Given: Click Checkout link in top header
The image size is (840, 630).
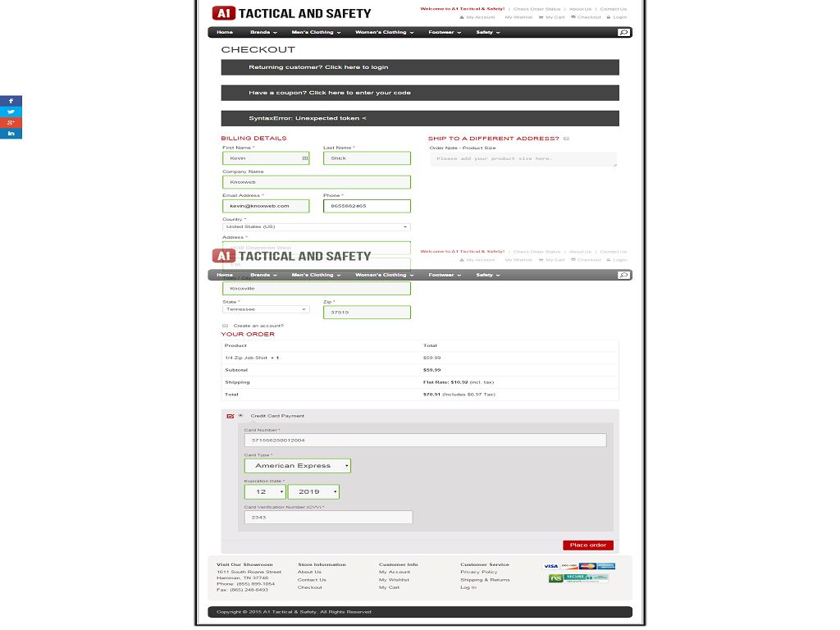Looking at the screenshot, I should tap(586, 17).
